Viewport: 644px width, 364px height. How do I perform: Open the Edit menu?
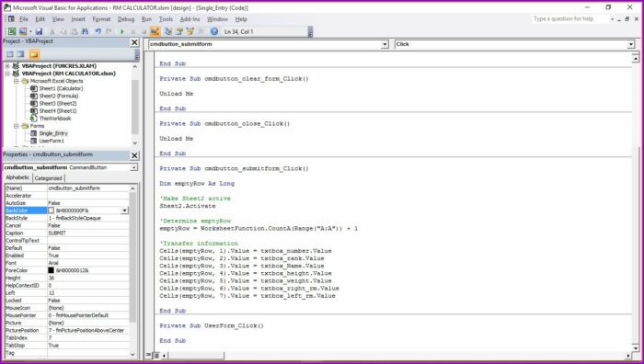click(40, 19)
